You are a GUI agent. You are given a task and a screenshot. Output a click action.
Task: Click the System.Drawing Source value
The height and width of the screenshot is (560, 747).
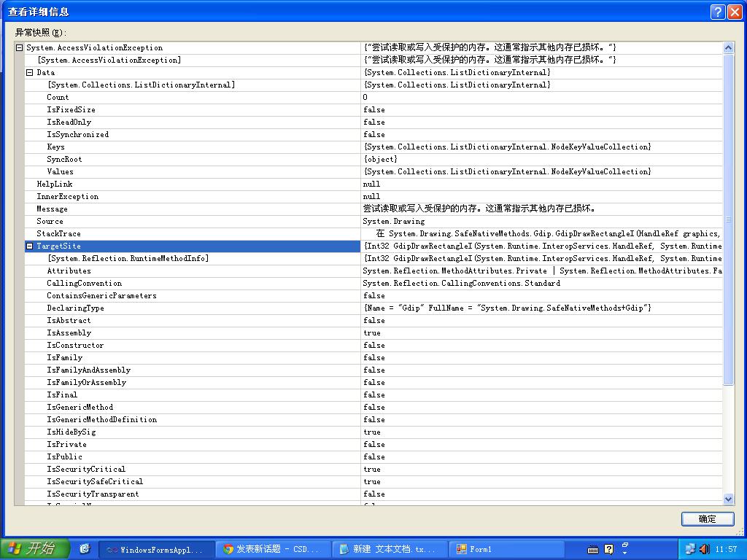tap(393, 222)
